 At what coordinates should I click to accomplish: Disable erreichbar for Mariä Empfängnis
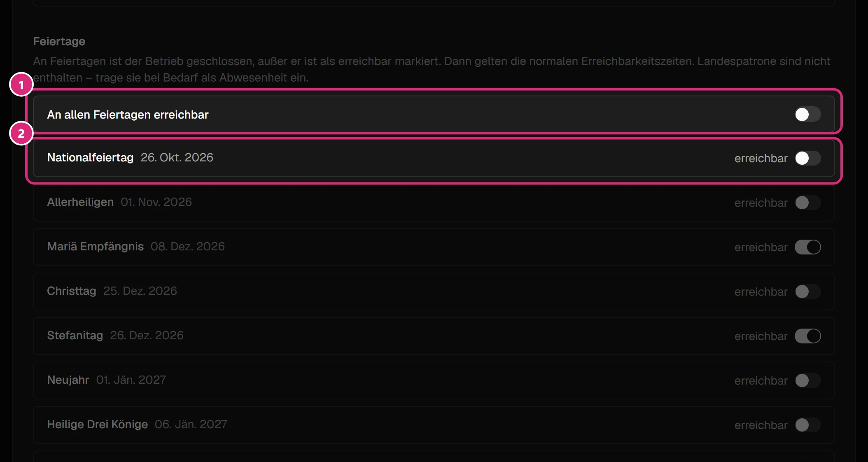pyautogui.click(x=807, y=247)
